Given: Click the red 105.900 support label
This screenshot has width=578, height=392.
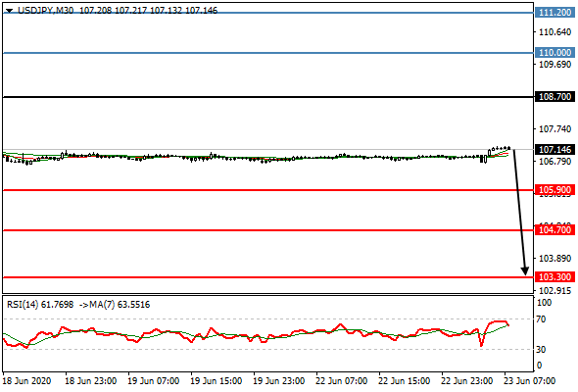Looking at the screenshot, I should click(x=554, y=190).
